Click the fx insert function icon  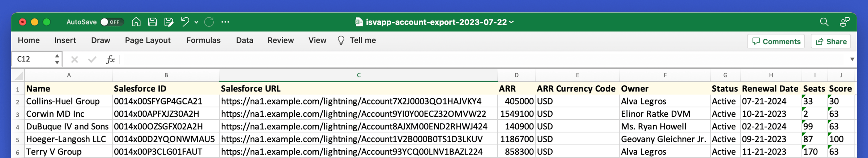[110, 59]
